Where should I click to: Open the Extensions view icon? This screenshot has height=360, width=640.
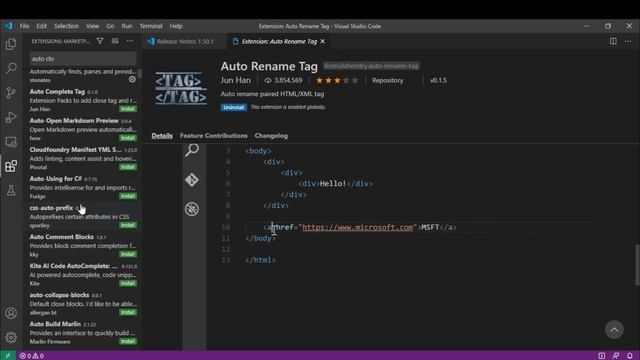click(11, 166)
